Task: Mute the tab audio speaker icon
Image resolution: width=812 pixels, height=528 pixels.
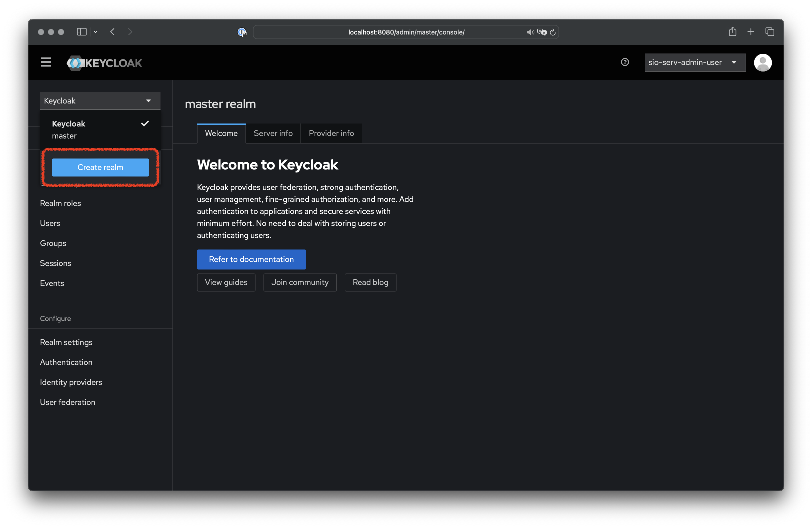Action: pyautogui.click(x=530, y=32)
